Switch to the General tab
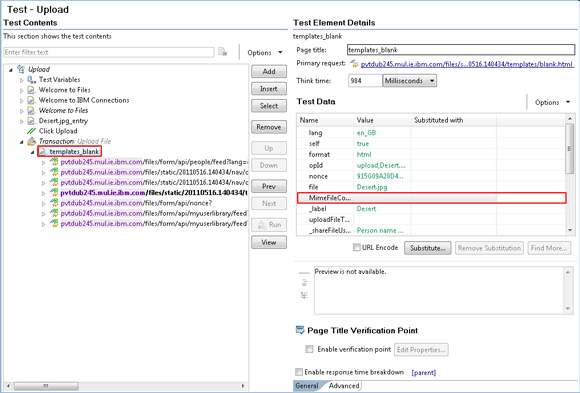This screenshot has height=393, width=580. point(307,386)
